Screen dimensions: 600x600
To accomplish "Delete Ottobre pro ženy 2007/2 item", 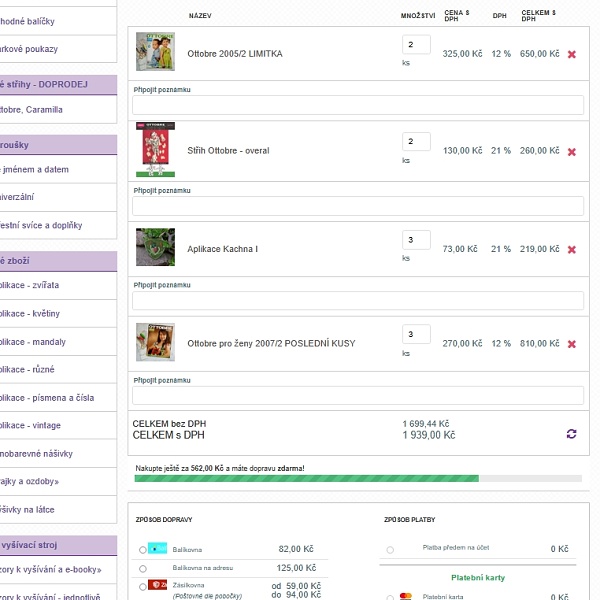I will (572, 344).
